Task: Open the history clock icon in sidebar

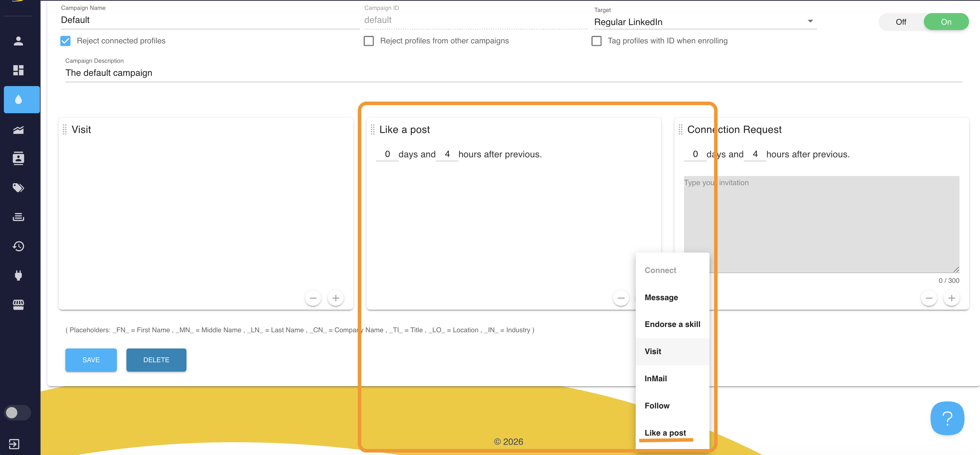Action: [18, 246]
